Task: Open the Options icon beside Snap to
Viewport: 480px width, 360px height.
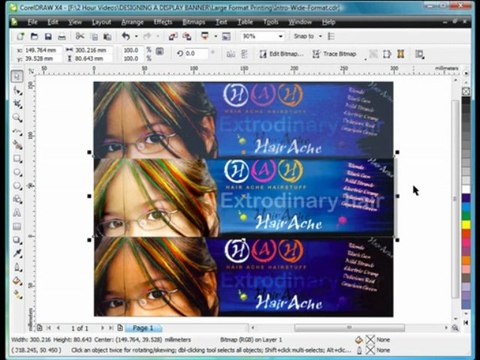Action: (331, 36)
